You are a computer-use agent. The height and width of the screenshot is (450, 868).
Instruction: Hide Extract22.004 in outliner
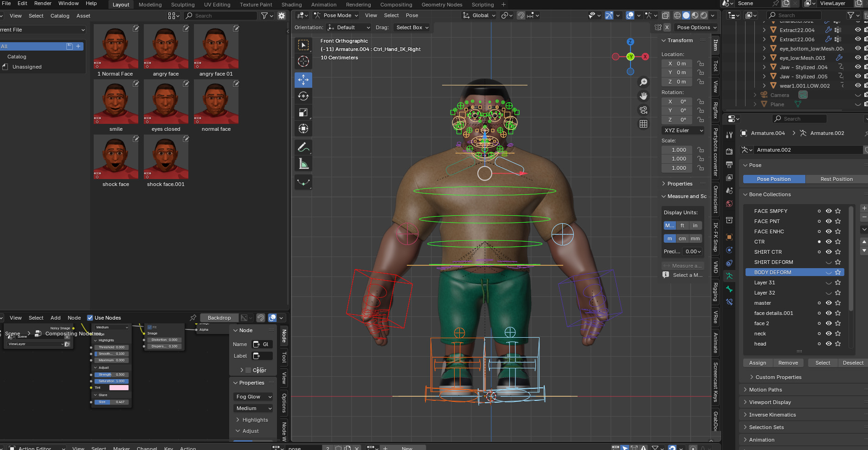tap(858, 30)
